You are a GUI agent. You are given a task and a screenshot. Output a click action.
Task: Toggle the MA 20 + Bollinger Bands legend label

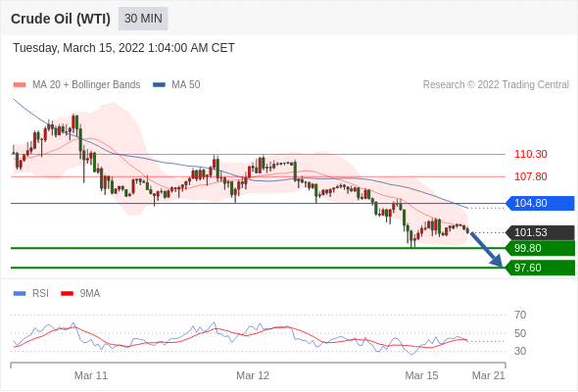pyautogui.click(x=86, y=85)
